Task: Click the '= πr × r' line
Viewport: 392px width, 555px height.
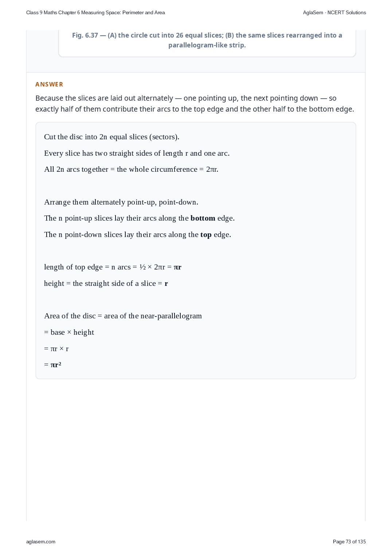Action: pyautogui.click(x=56, y=349)
